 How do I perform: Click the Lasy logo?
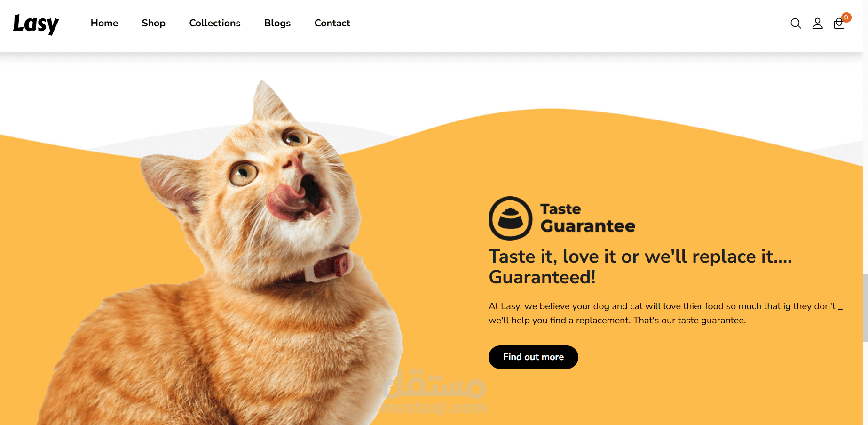[36, 24]
